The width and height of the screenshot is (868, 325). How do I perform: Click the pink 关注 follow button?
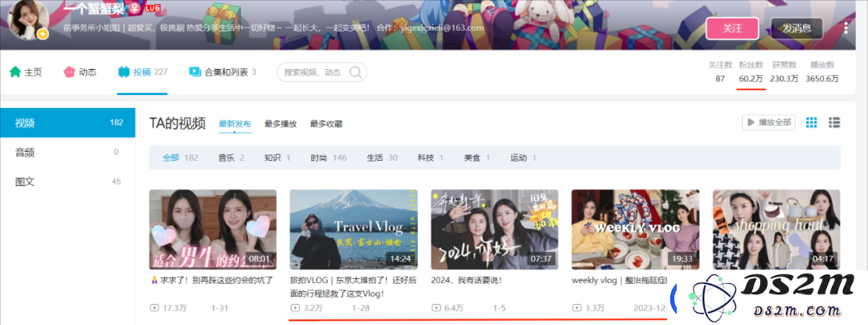[x=732, y=28]
